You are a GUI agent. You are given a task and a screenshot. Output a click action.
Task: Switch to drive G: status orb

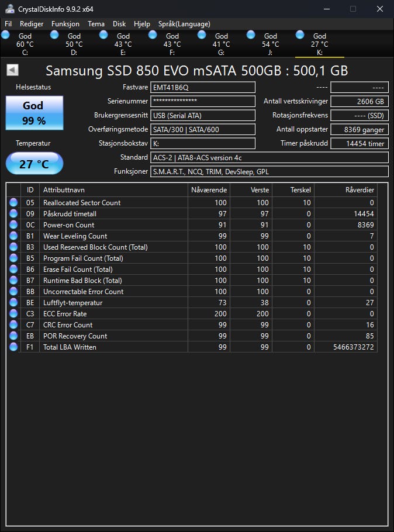(x=202, y=34)
